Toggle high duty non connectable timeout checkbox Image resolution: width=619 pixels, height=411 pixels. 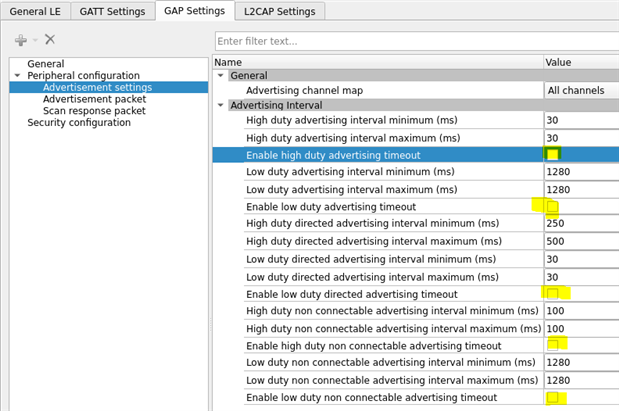tap(552, 345)
